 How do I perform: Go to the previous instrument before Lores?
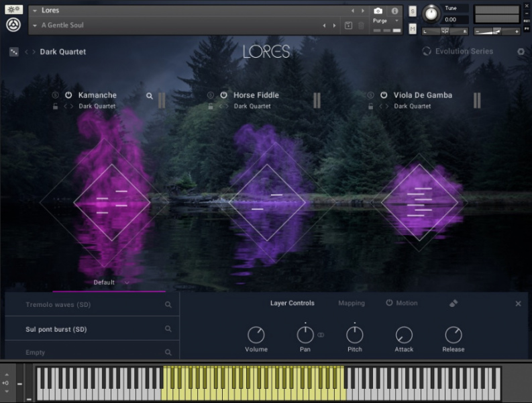(x=352, y=11)
